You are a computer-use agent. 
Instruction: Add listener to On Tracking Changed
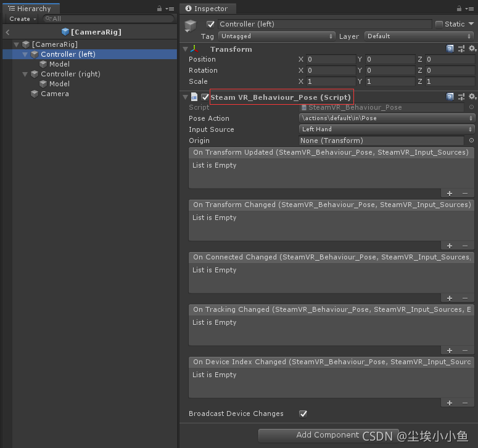[450, 351]
